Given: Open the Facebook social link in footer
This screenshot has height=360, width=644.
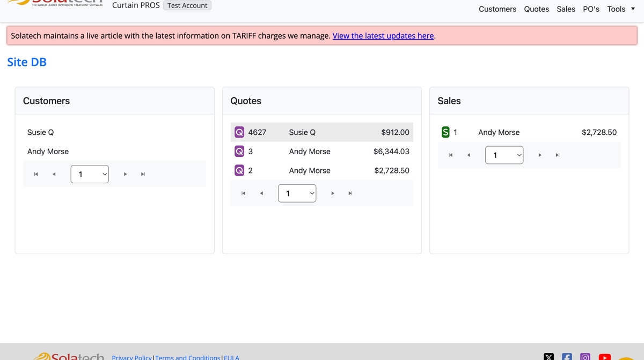Looking at the screenshot, I should tap(567, 357).
